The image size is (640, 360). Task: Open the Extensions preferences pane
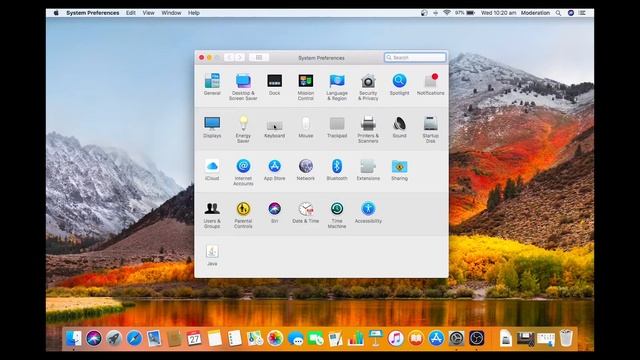(368, 169)
